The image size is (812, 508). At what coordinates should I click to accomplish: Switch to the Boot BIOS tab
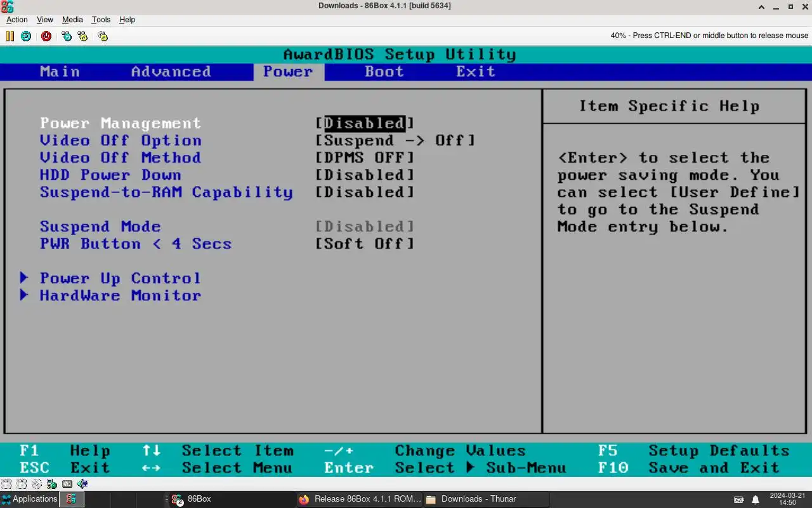click(384, 72)
